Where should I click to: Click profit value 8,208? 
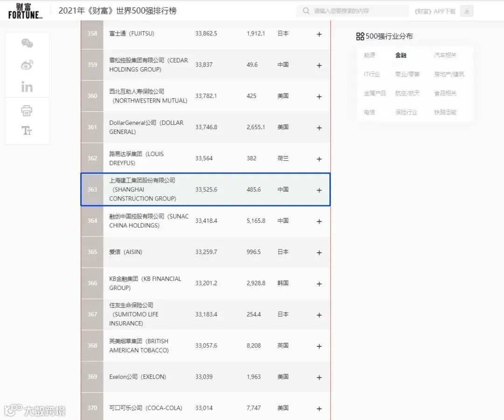click(253, 345)
